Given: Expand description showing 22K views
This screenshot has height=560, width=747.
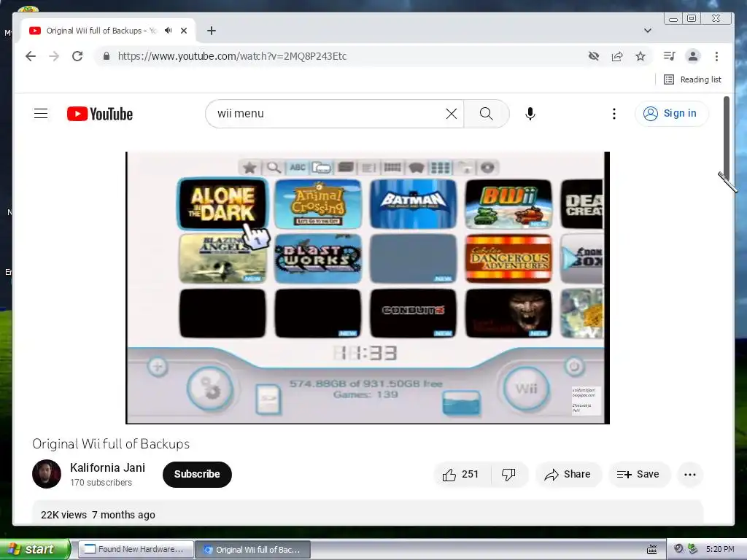Looking at the screenshot, I should [368, 514].
